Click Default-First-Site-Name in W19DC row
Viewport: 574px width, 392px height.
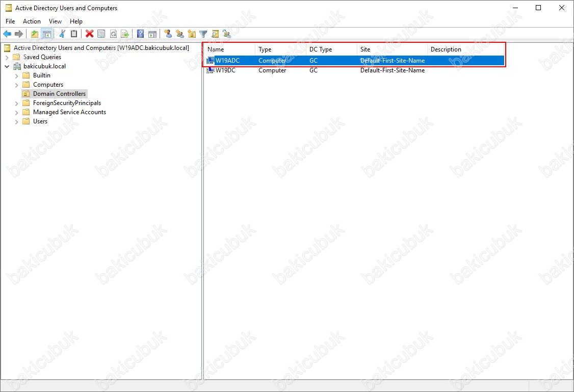point(393,70)
